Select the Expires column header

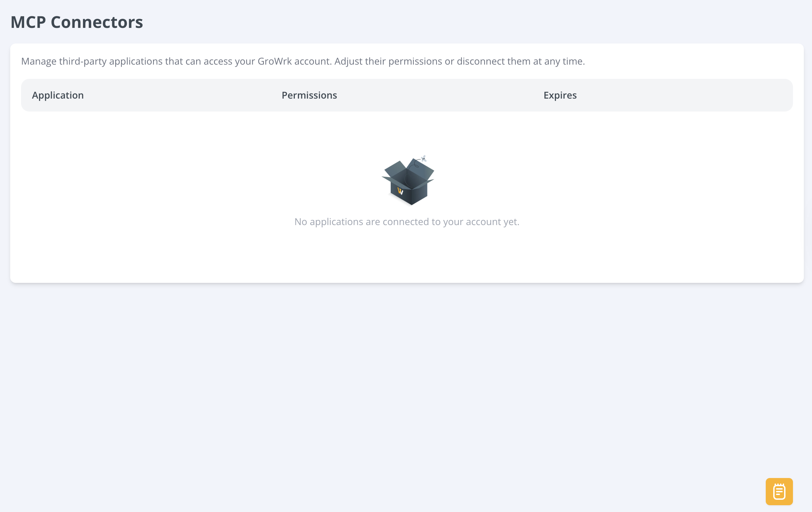point(560,95)
